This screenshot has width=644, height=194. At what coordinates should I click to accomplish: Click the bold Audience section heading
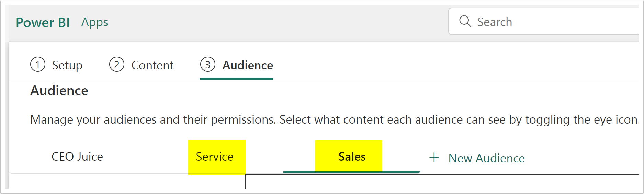(59, 91)
